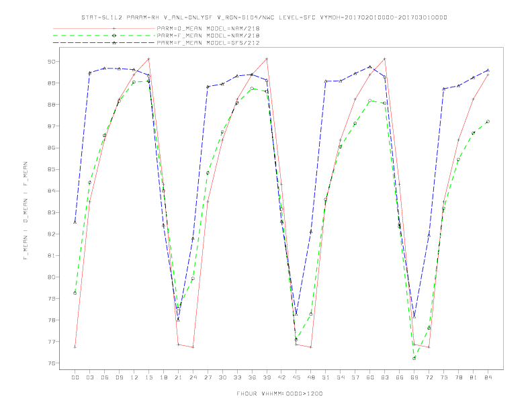Click the y-axis tick label 76

(51, 363)
